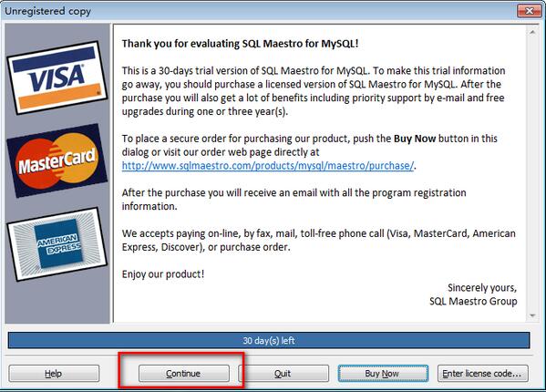
Task: Click the Buy Now button
Action: pos(383,373)
